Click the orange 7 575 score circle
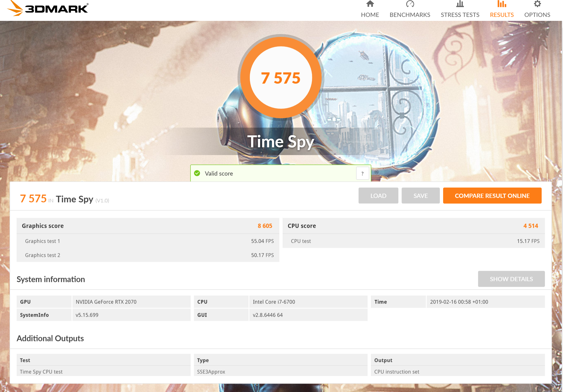The width and height of the screenshot is (563, 392). point(281,78)
